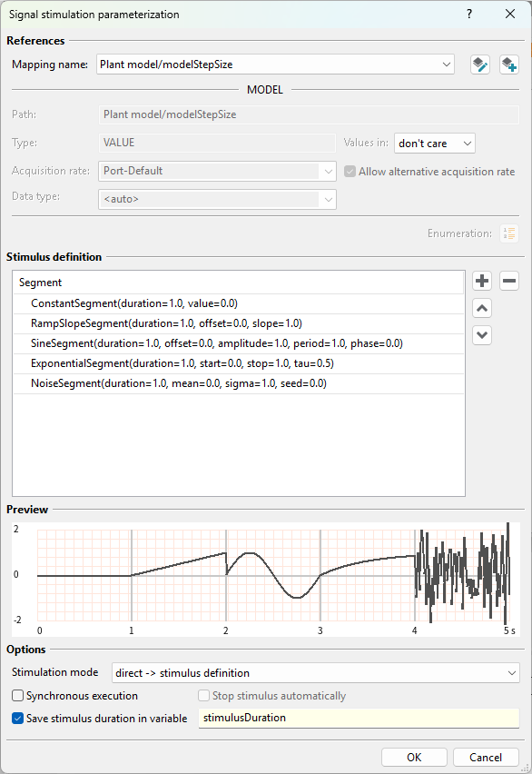Click the help question mark button

point(468,14)
